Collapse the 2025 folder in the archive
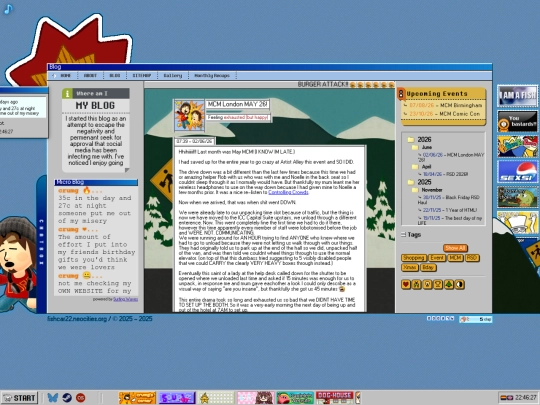Image resolution: width=540 pixels, height=405 pixels. [x=411, y=182]
